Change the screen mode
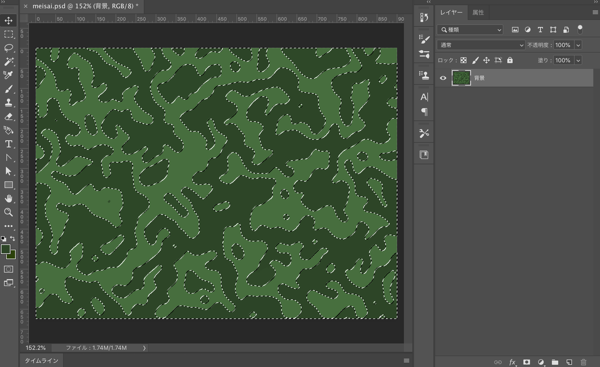 coord(8,283)
